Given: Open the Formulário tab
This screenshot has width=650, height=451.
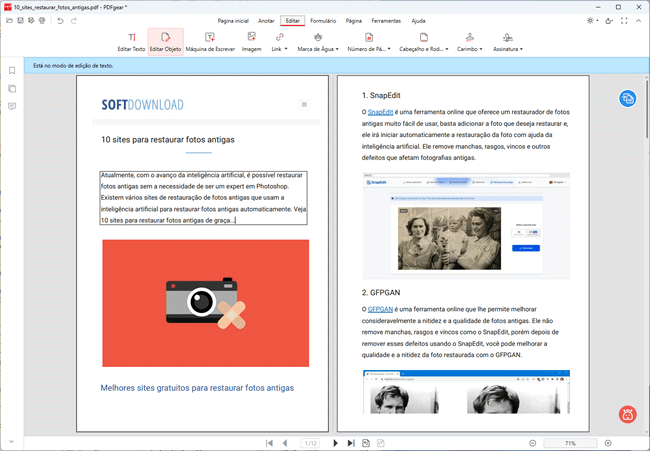Looking at the screenshot, I should [x=323, y=21].
